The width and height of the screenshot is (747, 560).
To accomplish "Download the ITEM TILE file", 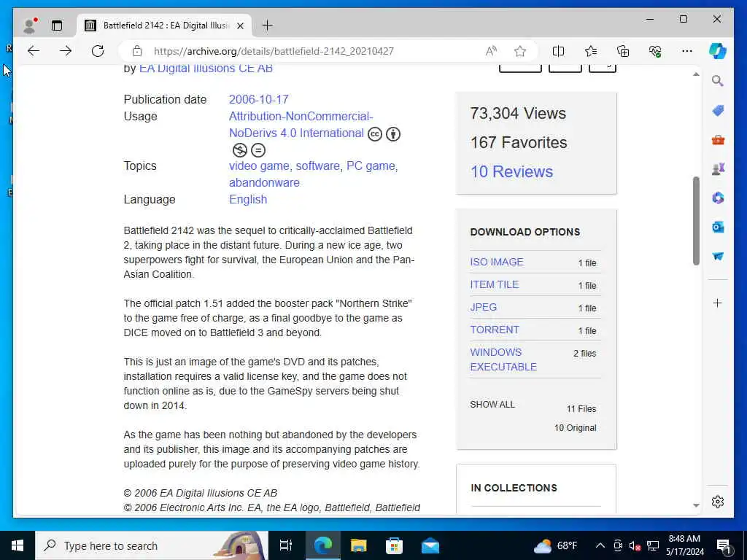I will [495, 285].
